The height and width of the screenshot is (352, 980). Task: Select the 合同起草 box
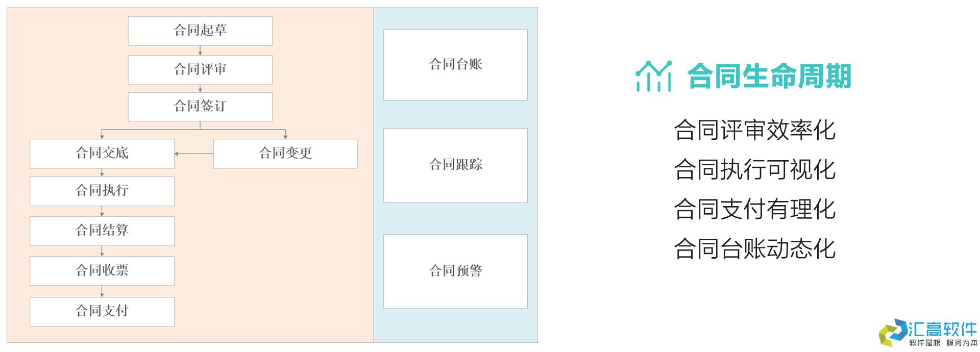coord(200,31)
